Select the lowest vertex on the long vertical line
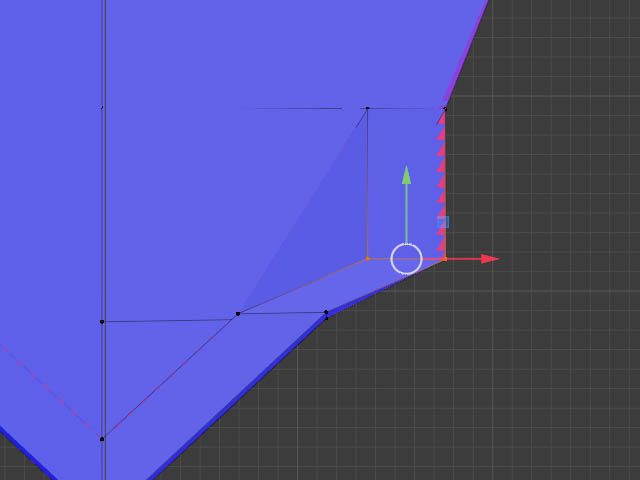640x480 pixels. point(102,439)
